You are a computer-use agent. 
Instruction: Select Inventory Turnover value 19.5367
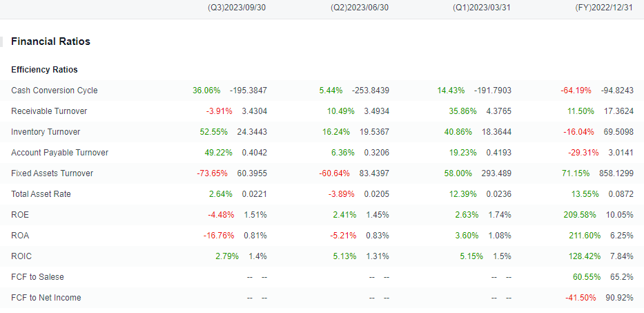(374, 132)
